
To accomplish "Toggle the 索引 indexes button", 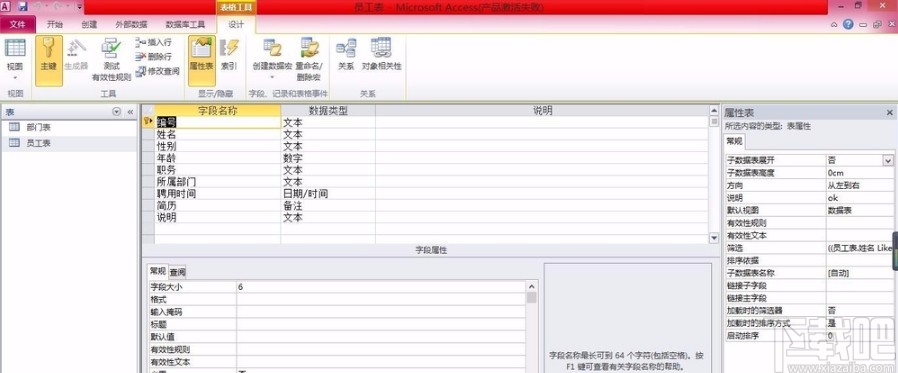I will [x=229, y=55].
